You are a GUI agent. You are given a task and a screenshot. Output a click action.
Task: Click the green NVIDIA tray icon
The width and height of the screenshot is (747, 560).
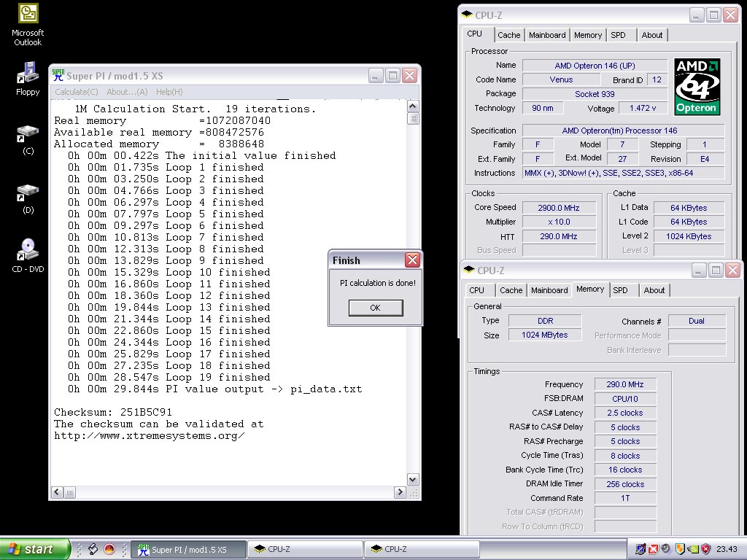(x=693, y=549)
